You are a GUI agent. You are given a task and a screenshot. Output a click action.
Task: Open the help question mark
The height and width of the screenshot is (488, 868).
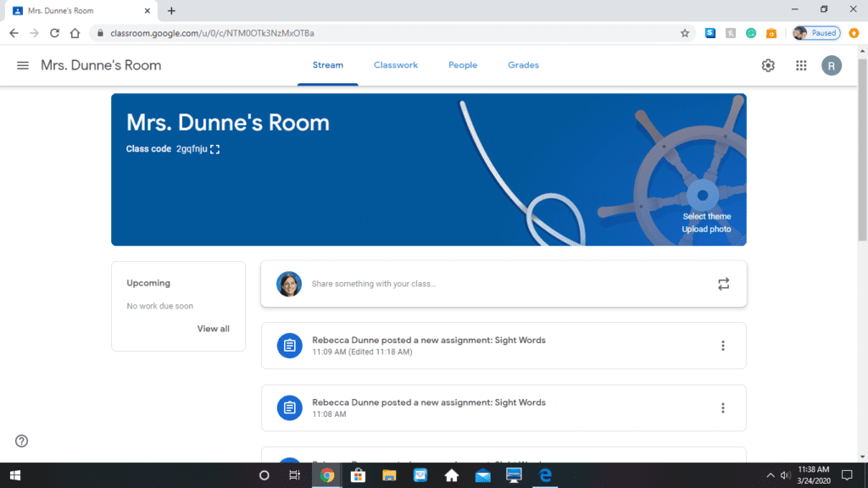click(x=21, y=441)
